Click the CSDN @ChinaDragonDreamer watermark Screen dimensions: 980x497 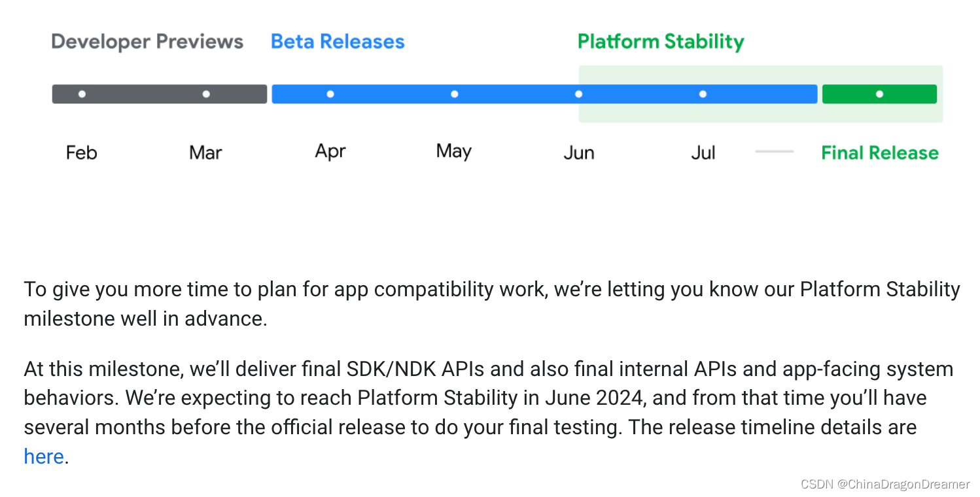point(885,484)
